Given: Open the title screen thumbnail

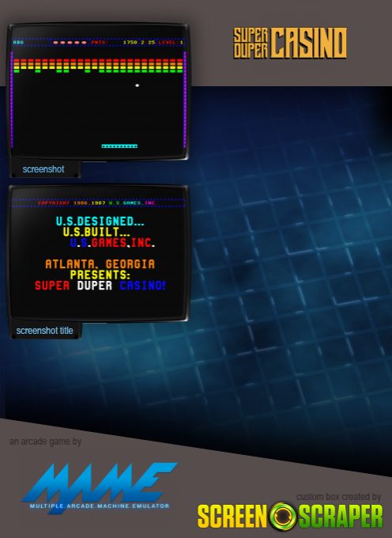Looking at the screenshot, I should coord(98,253).
